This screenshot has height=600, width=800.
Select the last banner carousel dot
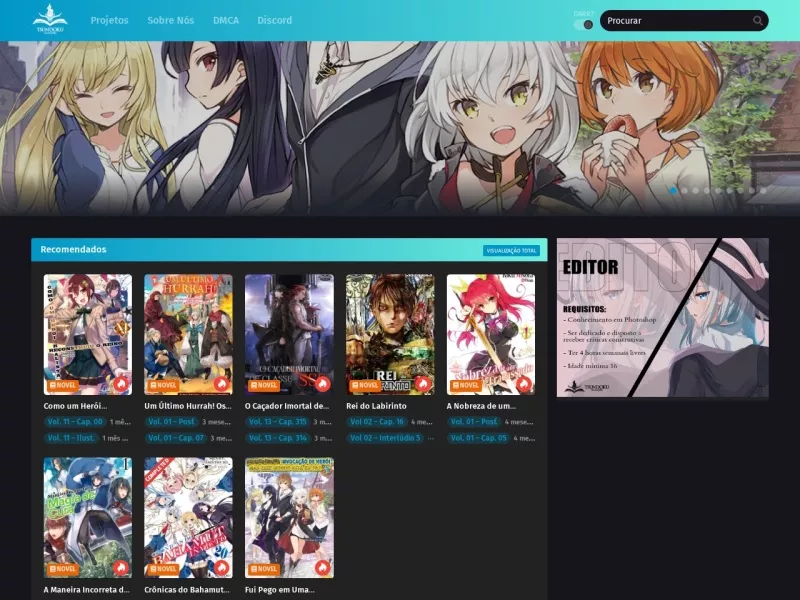tap(763, 190)
